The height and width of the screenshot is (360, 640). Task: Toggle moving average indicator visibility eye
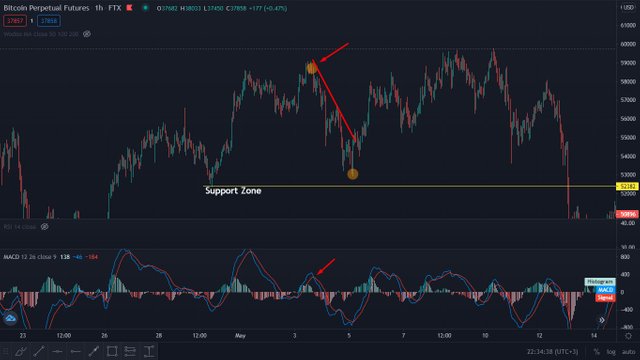tap(87, 34)
